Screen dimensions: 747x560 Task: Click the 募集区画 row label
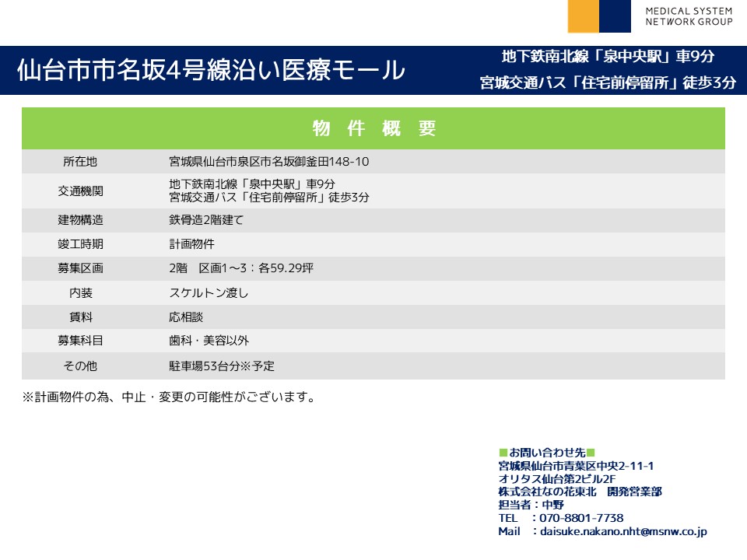80,268
